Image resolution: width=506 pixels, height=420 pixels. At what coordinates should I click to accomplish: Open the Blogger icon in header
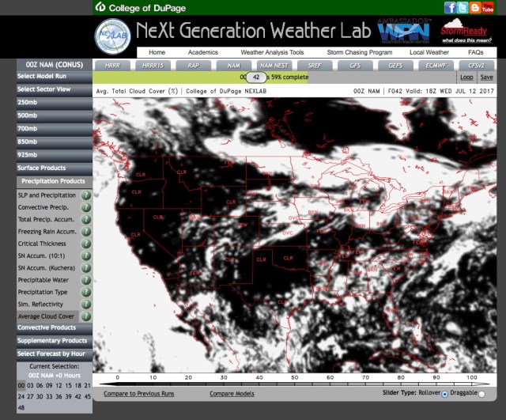click(x=475, y=7)
